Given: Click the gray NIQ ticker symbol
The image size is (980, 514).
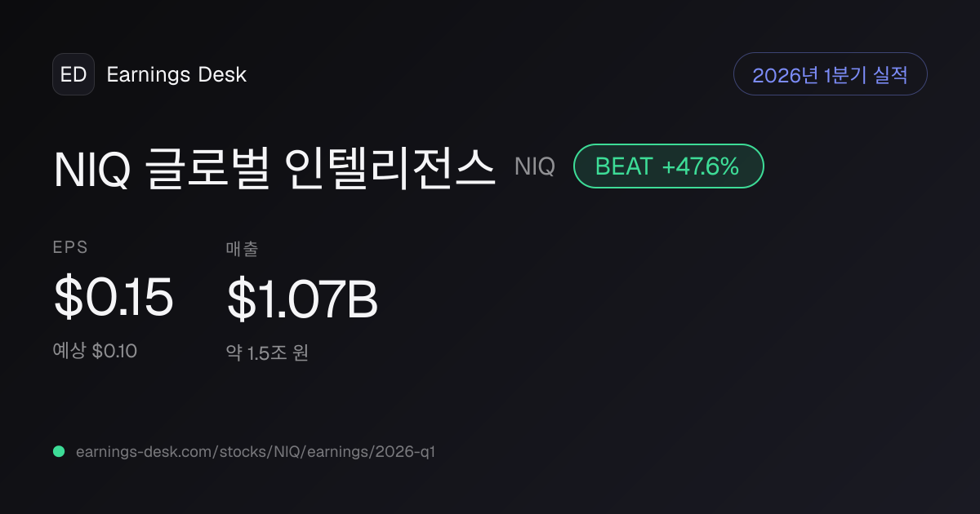Looking at the screenshot, I should [x=535, y=166].
